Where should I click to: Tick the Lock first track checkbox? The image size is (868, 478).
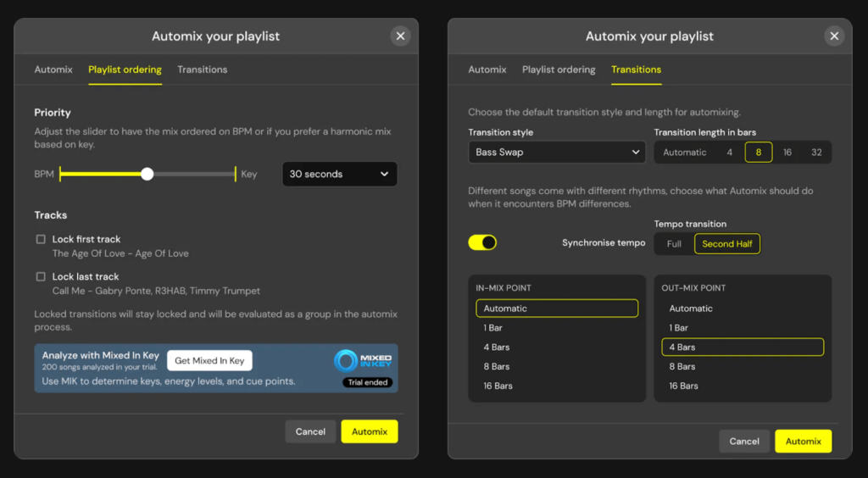click(41, 239)
